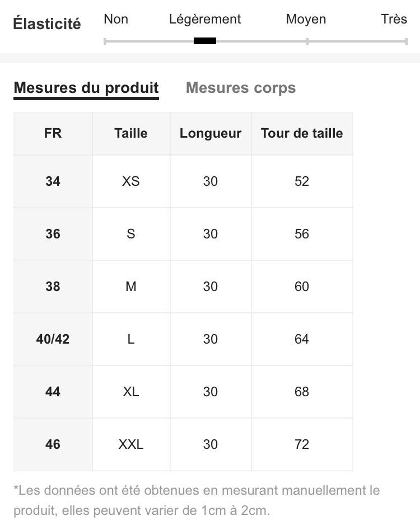
Task: Click the Taille column header
Action: coord(131,133)
